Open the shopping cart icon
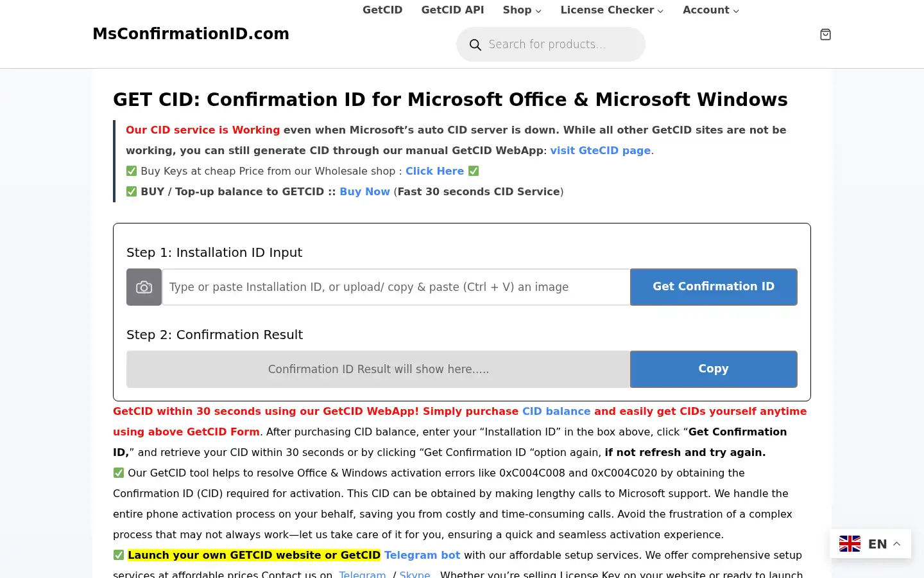 825,35
